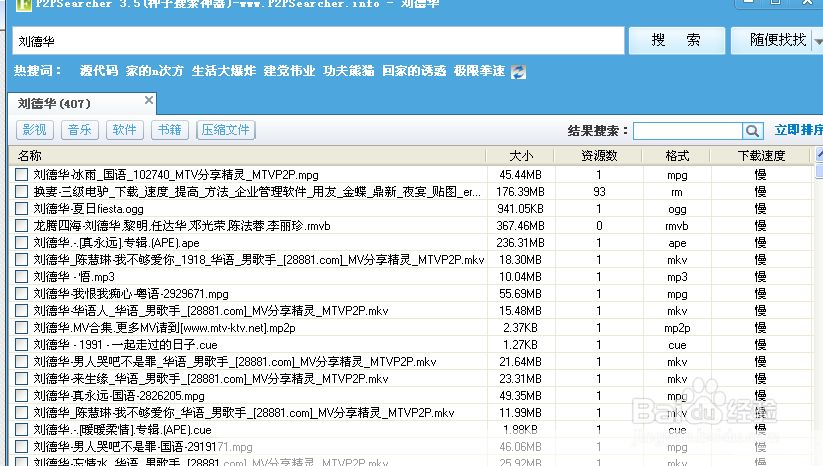Click the refresh hot keywords icon
This screenshot has height=466, width=823.
[x=519, y=72]
